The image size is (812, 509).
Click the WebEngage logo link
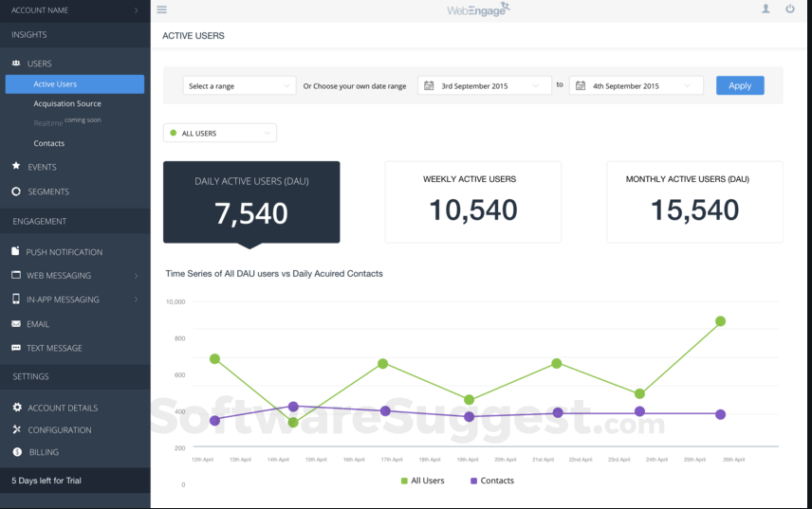(478, 9)
